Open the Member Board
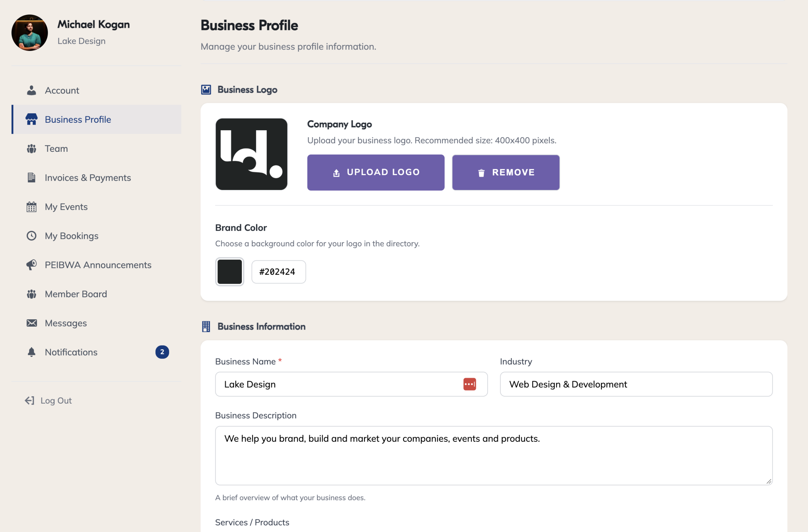The image size is (808, 532). tap(96, 294)
